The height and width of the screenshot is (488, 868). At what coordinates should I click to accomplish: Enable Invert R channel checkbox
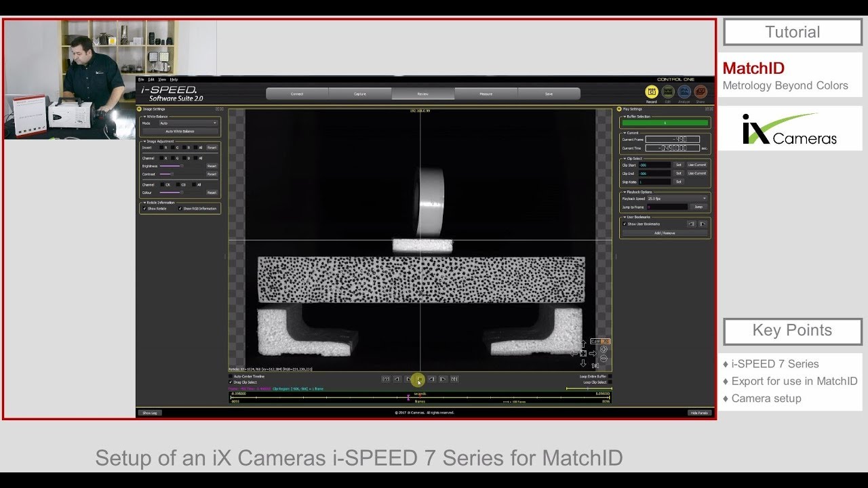[161, 147]
